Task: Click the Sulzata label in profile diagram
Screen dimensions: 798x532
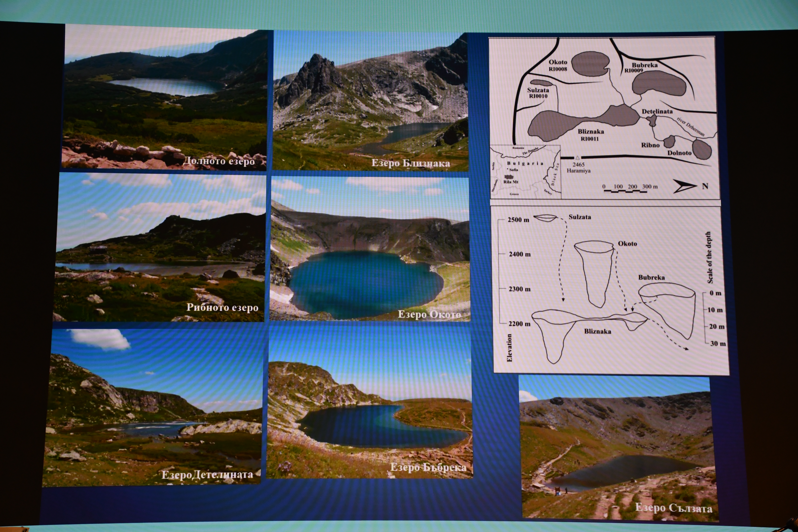Action: [580, 217]
